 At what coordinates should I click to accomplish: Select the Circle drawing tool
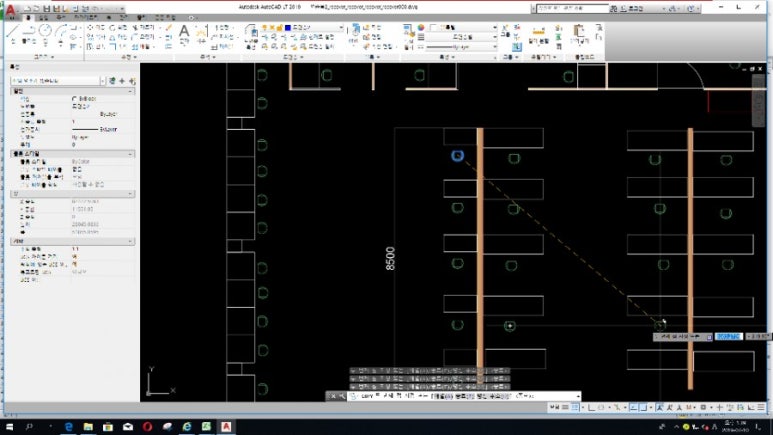tap(45, 31)
